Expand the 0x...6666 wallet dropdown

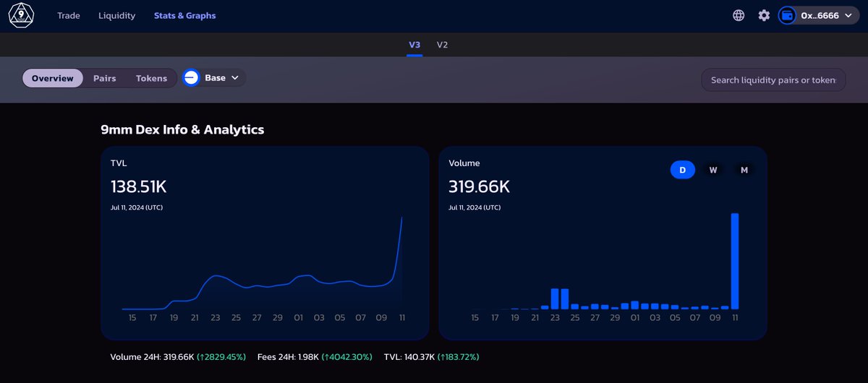coord(820,15)
